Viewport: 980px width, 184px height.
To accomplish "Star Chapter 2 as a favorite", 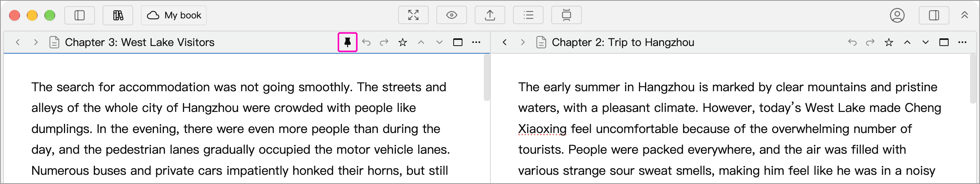I will tap(889, 42).
